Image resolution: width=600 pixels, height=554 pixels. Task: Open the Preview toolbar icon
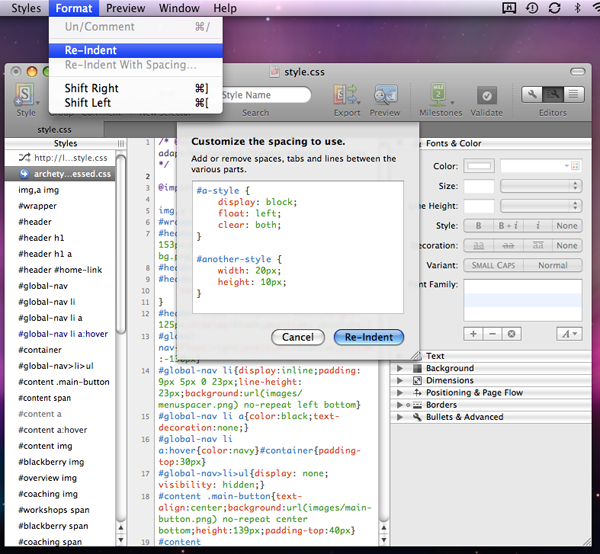385,95
